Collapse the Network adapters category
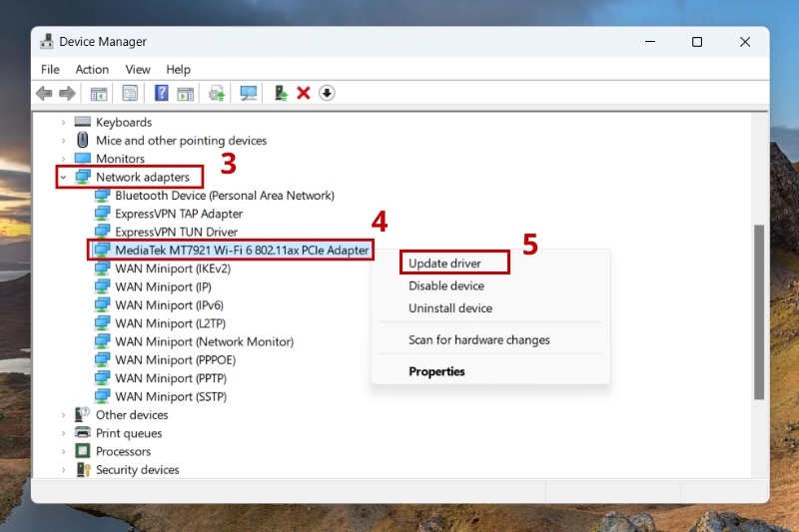Image resolution: width=799 pixels, height=532 pixels. 63,177
